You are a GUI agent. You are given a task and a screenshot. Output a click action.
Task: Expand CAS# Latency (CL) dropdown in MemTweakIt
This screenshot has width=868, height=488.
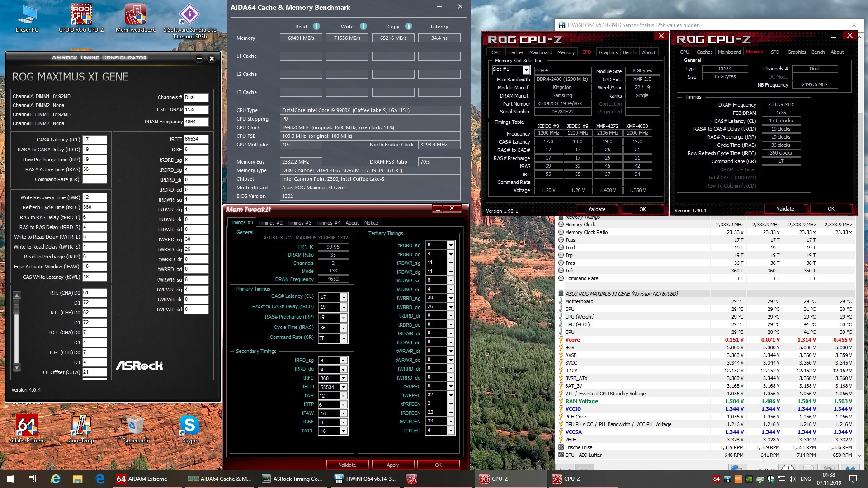[344, 297]
